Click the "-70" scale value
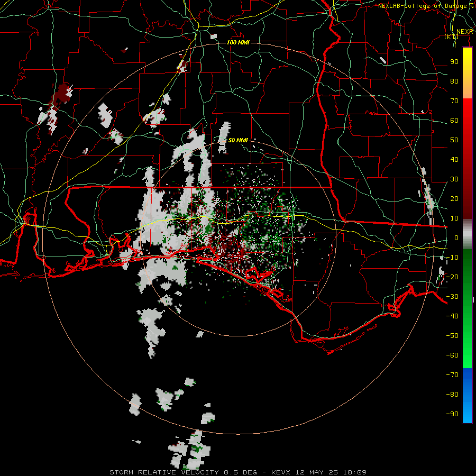Viewport: 476px width, 476px height. (452, 375)
